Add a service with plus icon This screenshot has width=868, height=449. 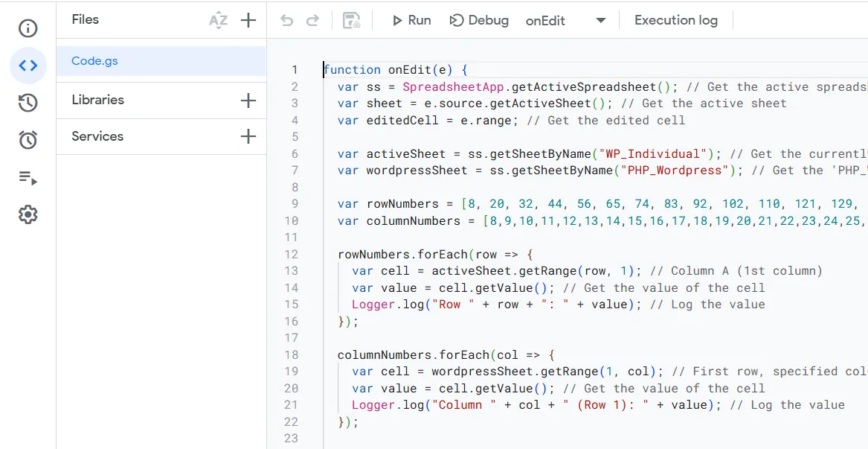(248, 136)
